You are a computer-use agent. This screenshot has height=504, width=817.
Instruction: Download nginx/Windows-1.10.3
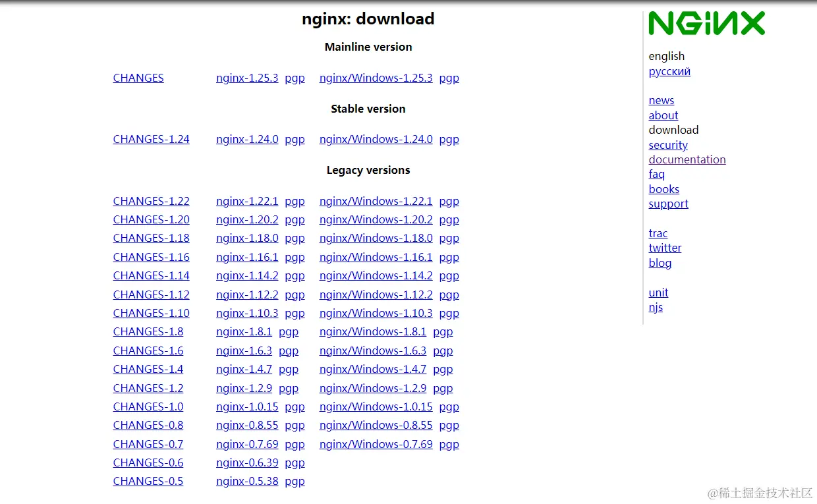point(376,313)
